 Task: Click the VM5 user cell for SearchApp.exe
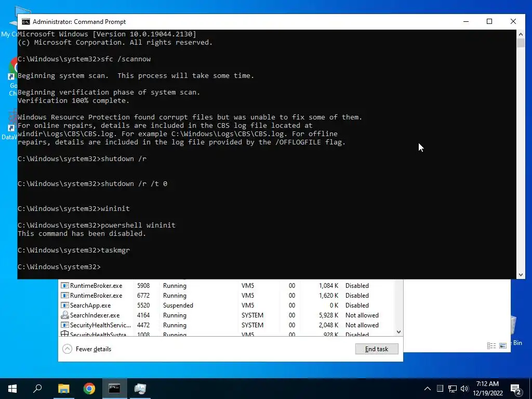[x=248, y=305]
